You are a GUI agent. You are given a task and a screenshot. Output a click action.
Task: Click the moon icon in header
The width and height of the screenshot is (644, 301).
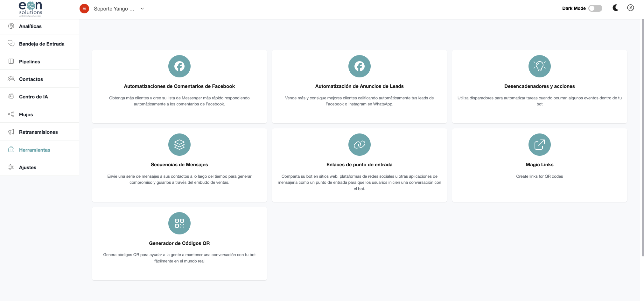point(615,8)
